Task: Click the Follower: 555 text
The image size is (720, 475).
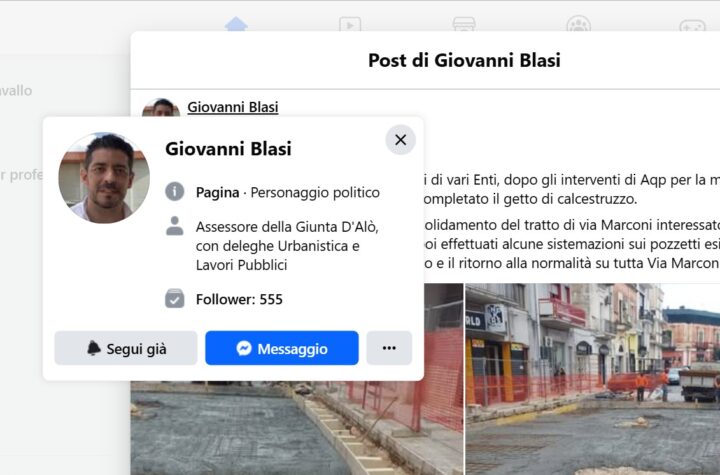Action: click(x=239, y=300)
